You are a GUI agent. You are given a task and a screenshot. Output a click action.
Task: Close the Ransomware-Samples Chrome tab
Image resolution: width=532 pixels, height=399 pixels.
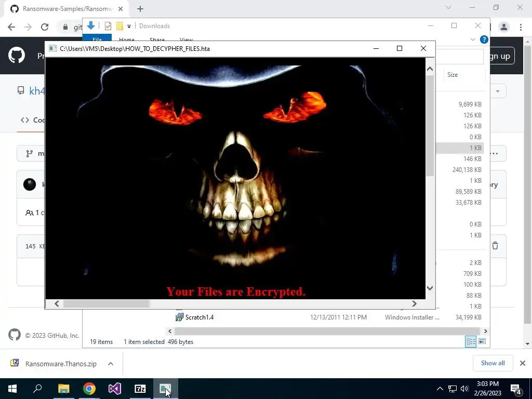coord(121,9)
